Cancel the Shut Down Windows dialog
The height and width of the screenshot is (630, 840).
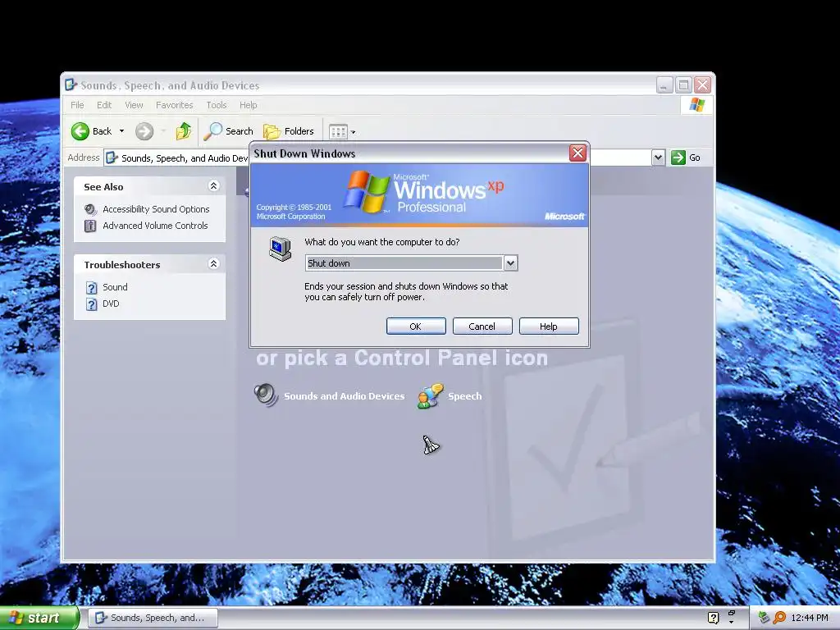(482, 326)
